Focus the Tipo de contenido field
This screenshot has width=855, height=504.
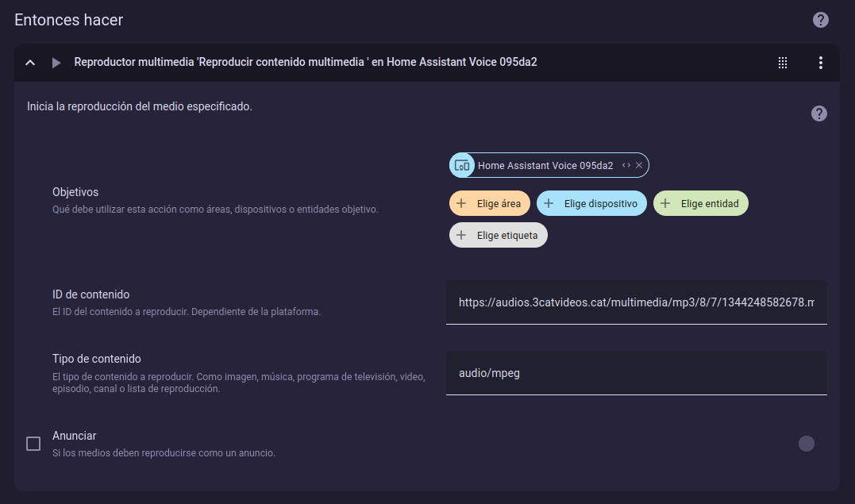click(636, 373)
